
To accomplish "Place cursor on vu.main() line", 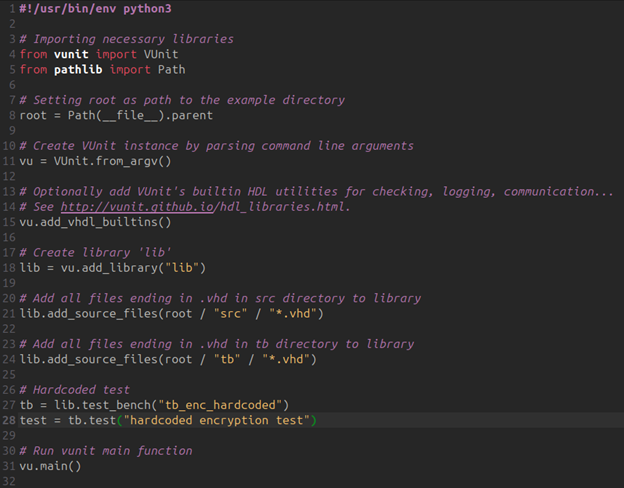I will (x=49, y=466).
